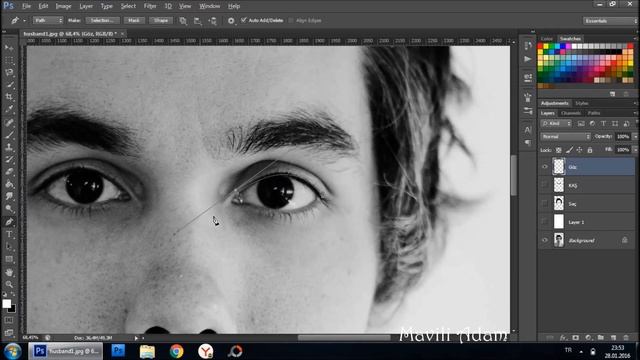The image size is (640, 360).
Task: Open the Filter menu
Action: [x=150, y=6]
